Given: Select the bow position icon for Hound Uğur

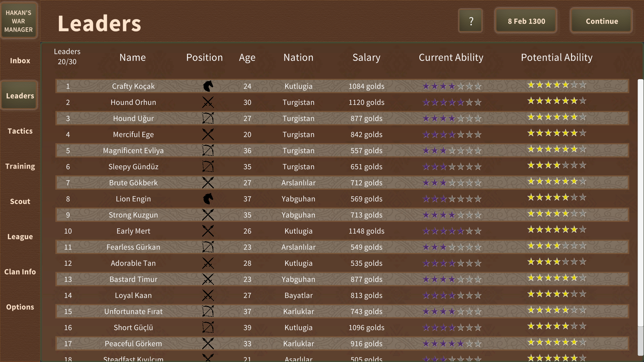Looking at the screenshot, I should [208, 118].
